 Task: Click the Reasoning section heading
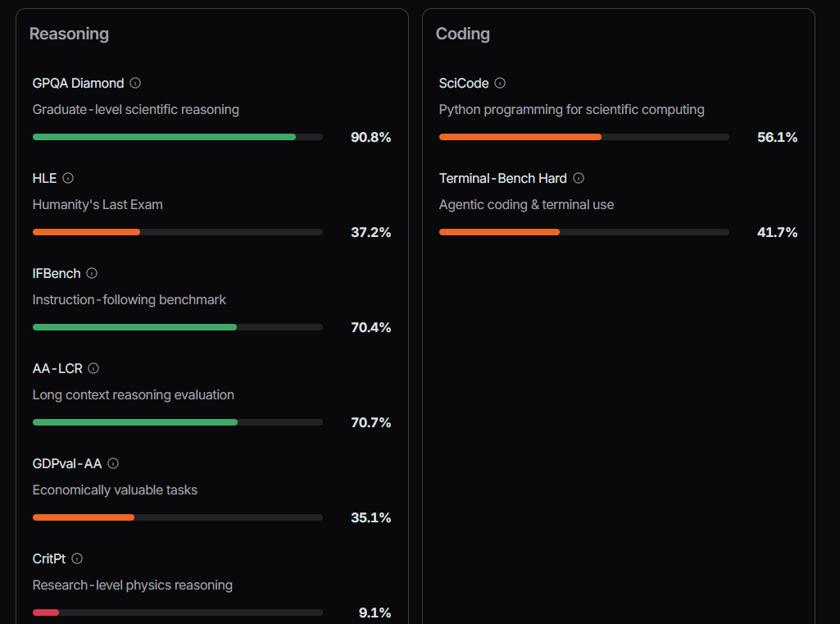click(69, 34)
